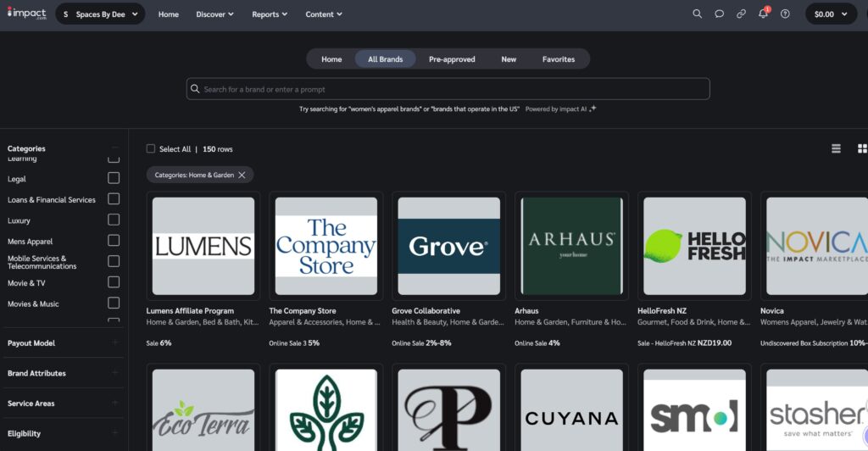Select the Pre-approved tab

(452, 59)
